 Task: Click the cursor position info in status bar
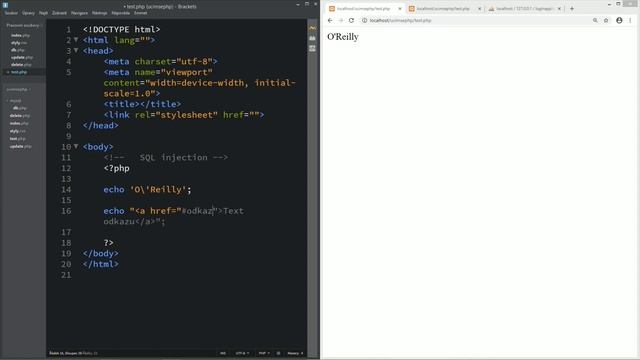[73, 353]
